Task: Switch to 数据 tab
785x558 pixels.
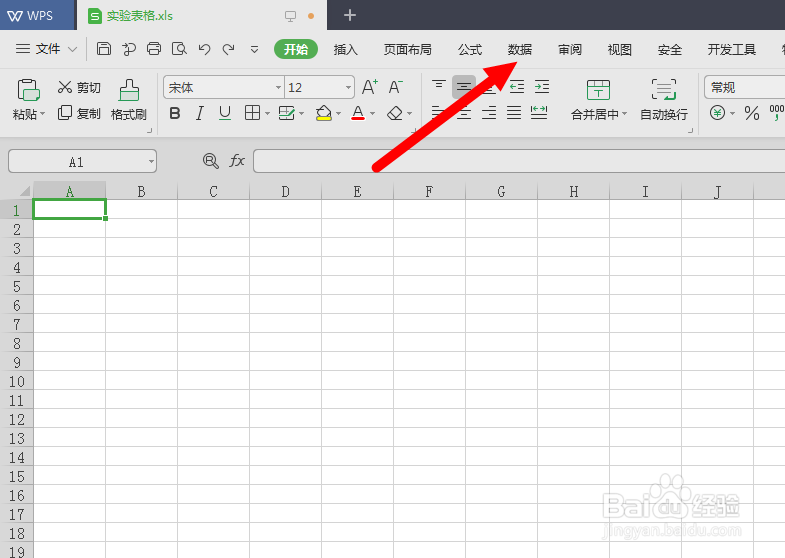Action: click(x=520, y=50)
